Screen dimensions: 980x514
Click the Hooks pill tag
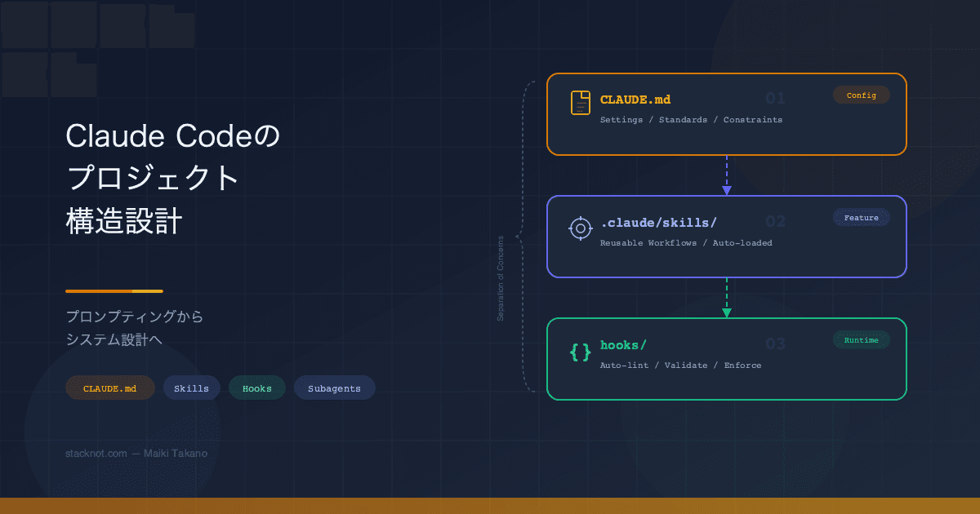(256, 388)
